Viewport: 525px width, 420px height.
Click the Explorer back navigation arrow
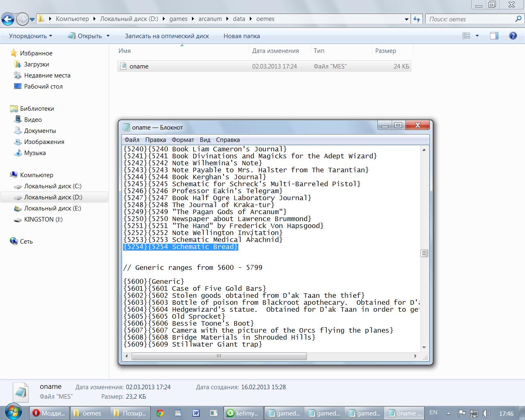tap(8, 19)
